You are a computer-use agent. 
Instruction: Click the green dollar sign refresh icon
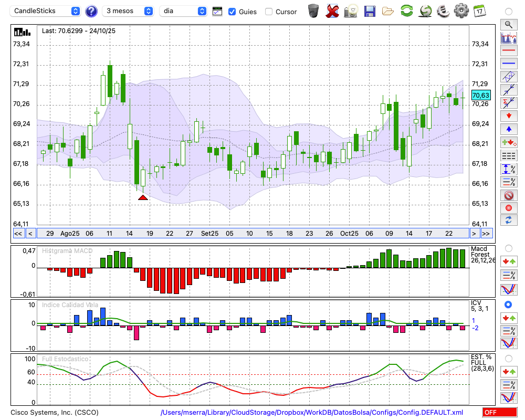pos(425,10)
